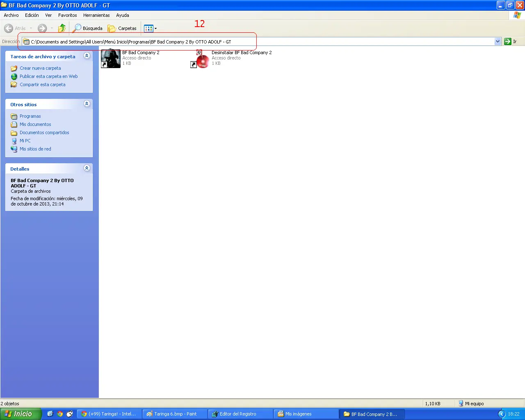Open the Ayuda menu
The height and width of the screenshot is (420, 525).
(x=123, y=15)
